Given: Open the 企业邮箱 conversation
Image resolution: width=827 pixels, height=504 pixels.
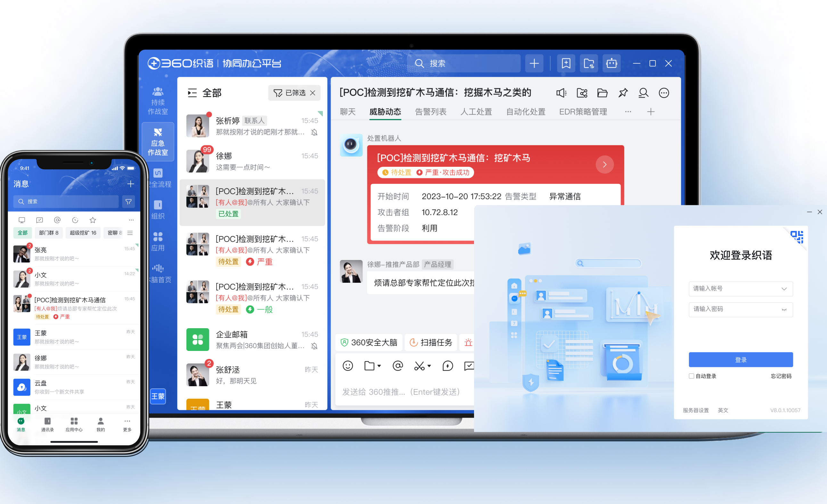Looking at the screenshot, I should pos(252,340).
